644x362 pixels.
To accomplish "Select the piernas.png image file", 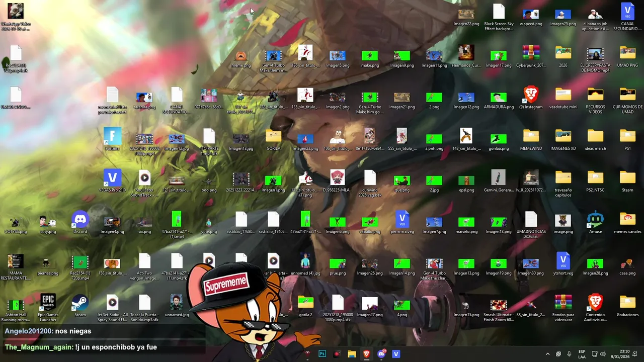I will click(x=48, y=266).
